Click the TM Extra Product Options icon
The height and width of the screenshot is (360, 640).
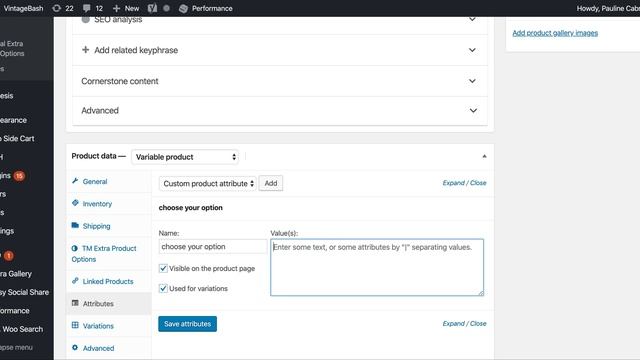tap(74, 248)
